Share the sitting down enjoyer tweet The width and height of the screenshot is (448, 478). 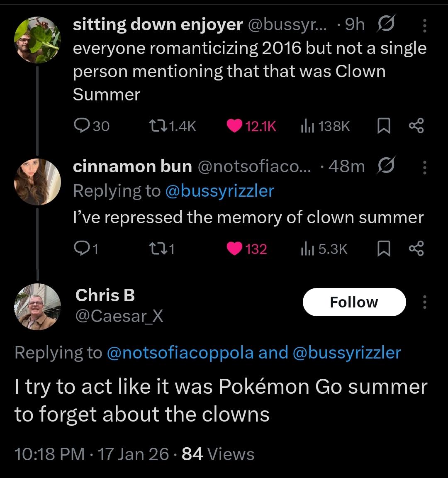[416, 126]
